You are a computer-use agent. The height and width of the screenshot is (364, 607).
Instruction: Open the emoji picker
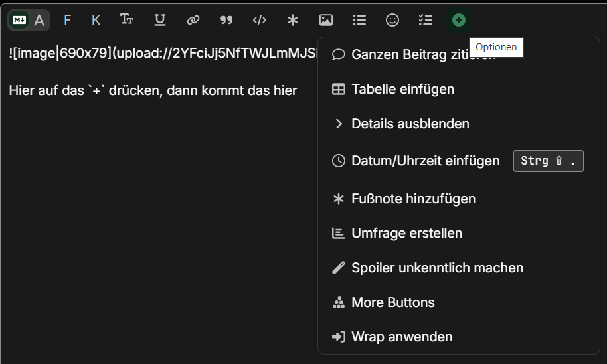tap(392, 20)
